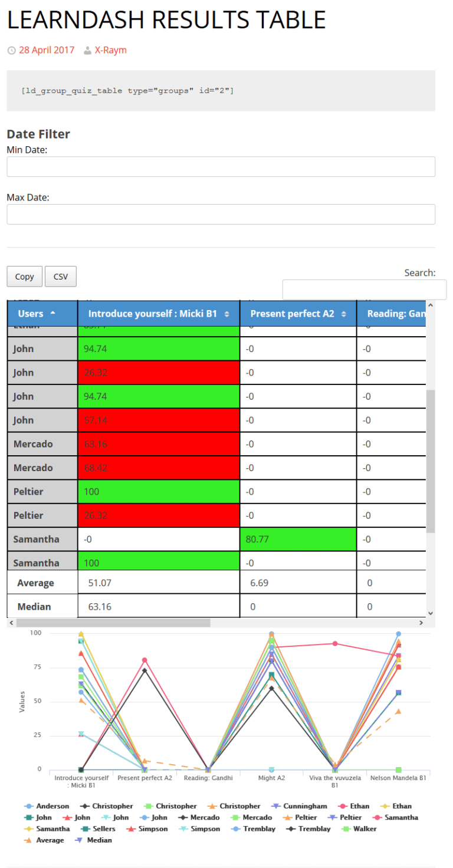Viewport: 453px width, 868px height.
Task: Click the Min Date input field
Action: pos(221,167)
